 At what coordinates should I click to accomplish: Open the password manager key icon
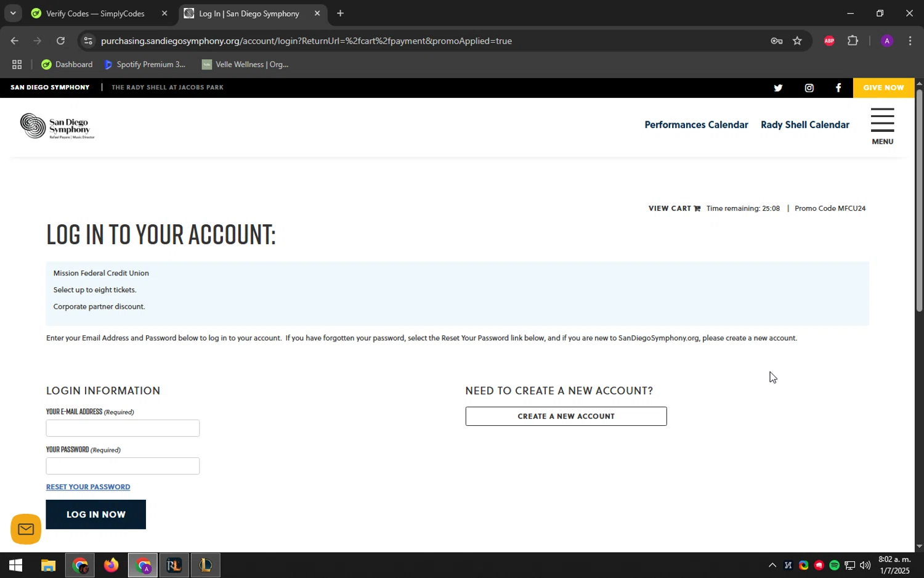(x=776, y=41)
